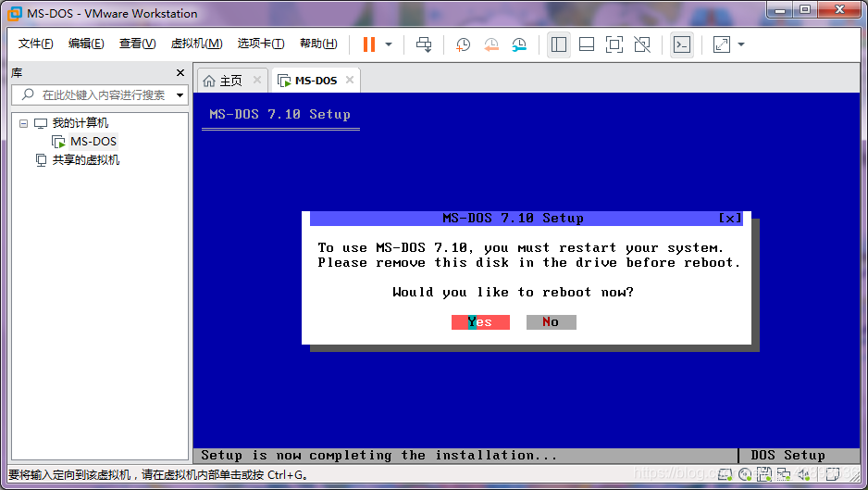Open the library search dropdown arrow
This screenshot has width=868, height=490.
click(x=180, y=95)
